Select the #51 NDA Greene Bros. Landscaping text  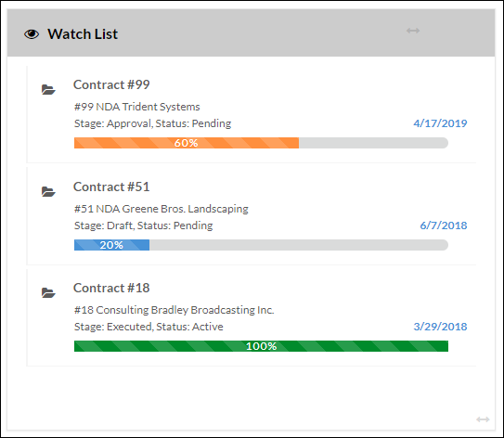click(161, 209)
